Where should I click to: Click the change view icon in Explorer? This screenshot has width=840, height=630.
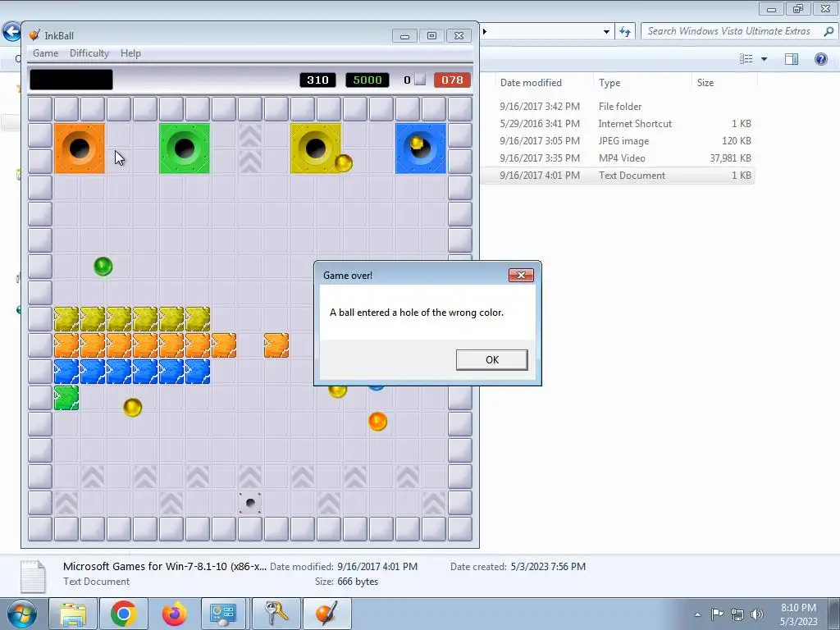[746, 59]
